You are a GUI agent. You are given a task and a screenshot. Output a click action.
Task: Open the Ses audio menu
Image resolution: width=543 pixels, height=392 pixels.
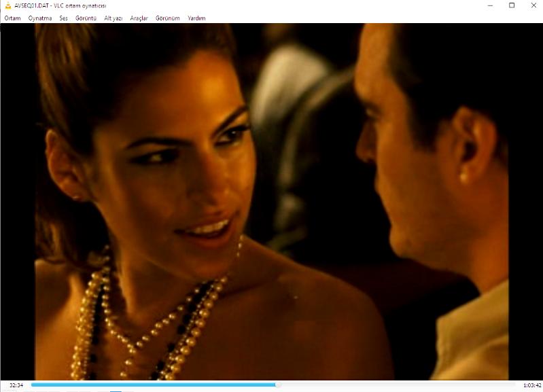63,18
